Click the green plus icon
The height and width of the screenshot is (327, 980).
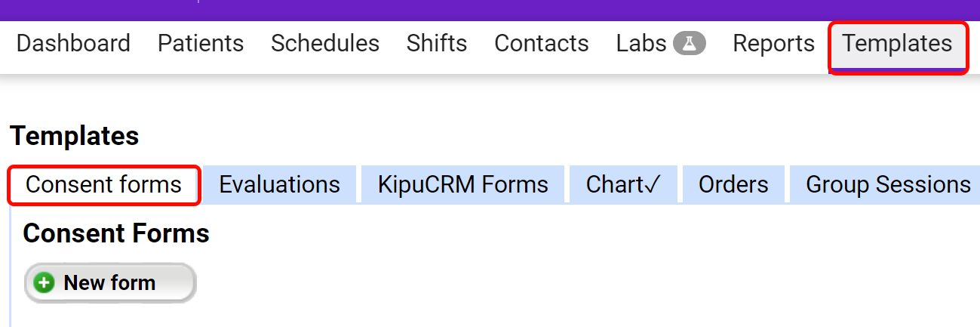pos(45,283)
